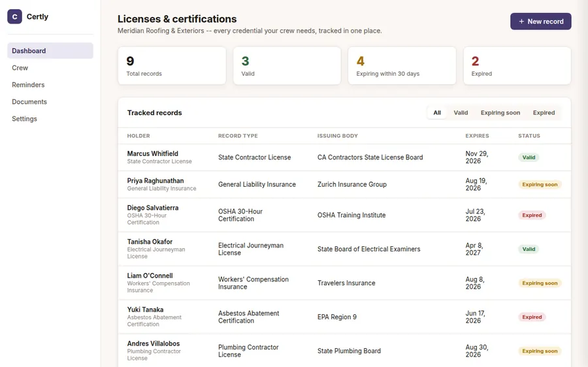Click General Liability Insurance record type cell
The height and width of the screenshot is (367, 588).
(257, 184)
